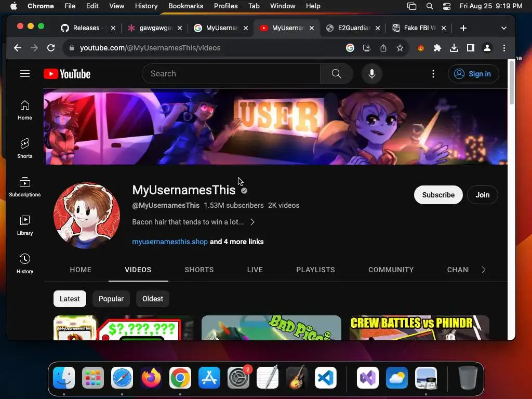Subscribe to MyUsernamesThis channel

pos(438,195)
